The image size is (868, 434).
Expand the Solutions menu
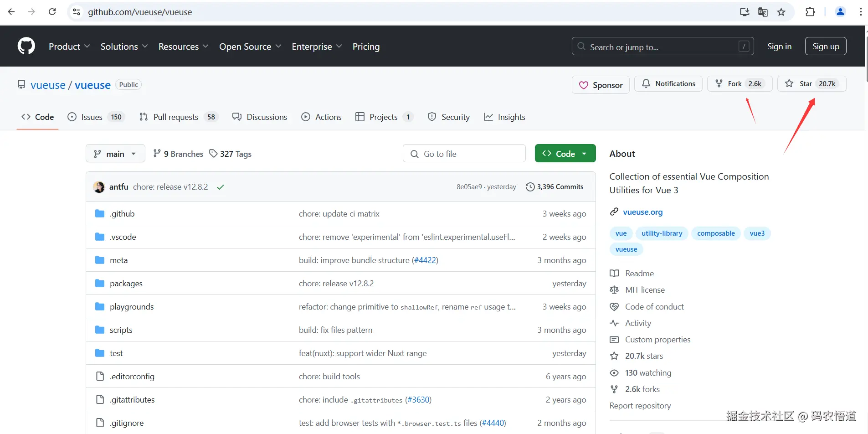pos(124,46)
